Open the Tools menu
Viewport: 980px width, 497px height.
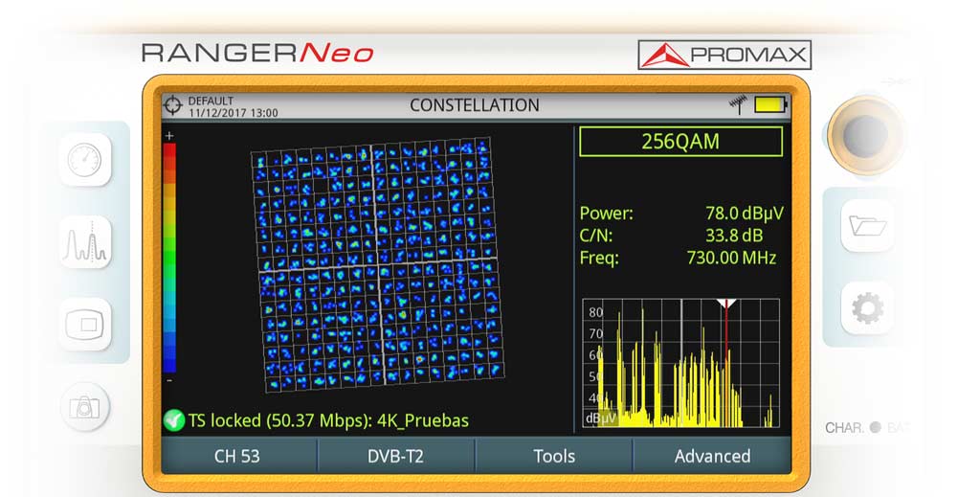[x=554, y=456]
